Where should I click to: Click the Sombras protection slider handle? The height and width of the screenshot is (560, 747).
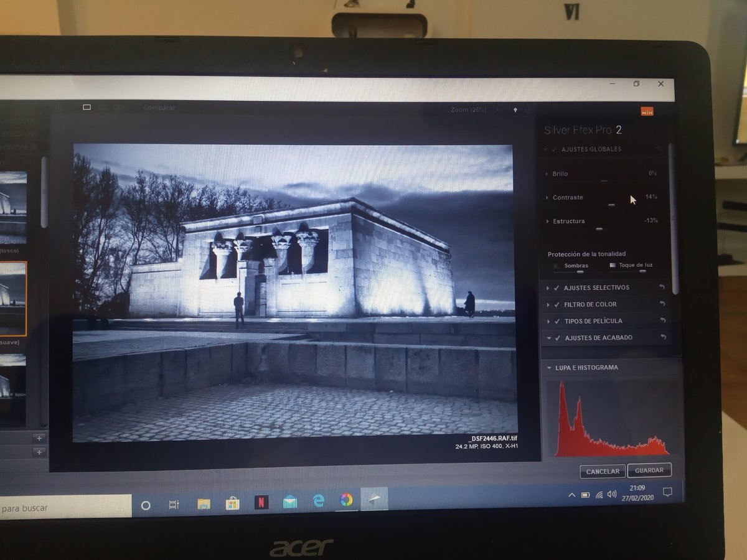tap(580, 272)
